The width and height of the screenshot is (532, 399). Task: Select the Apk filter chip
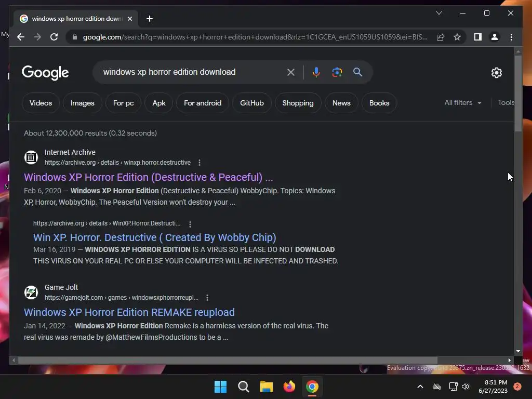(159, 103)
